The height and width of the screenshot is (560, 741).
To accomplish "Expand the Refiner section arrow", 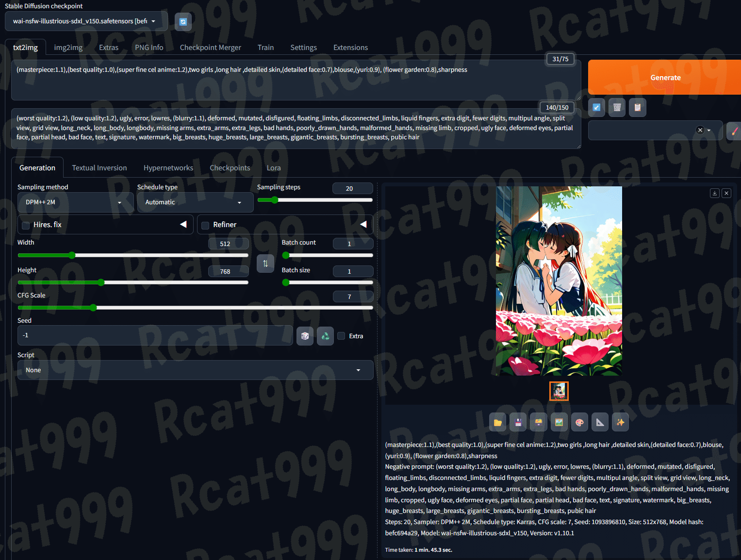I will pyautogui.click(x=363, y=224).
